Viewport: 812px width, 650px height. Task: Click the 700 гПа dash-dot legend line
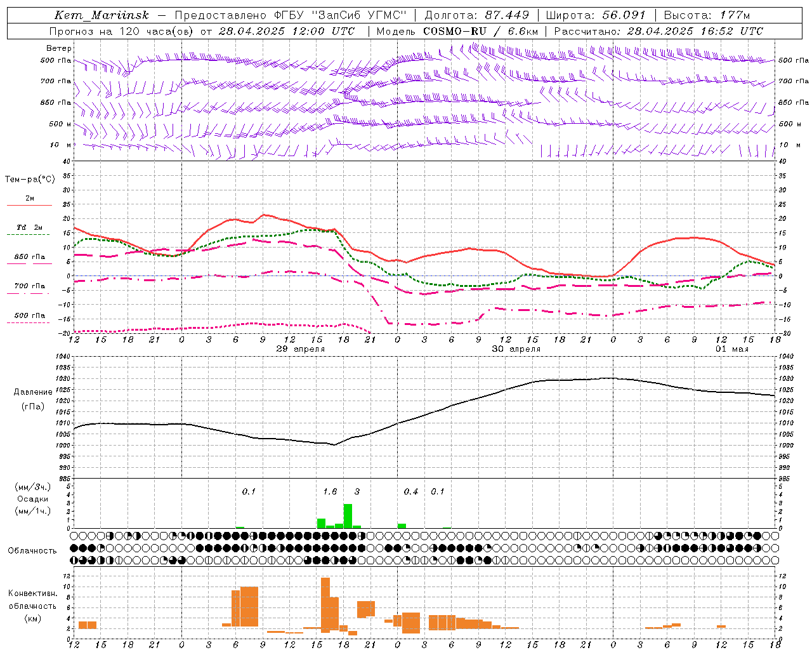29,294
